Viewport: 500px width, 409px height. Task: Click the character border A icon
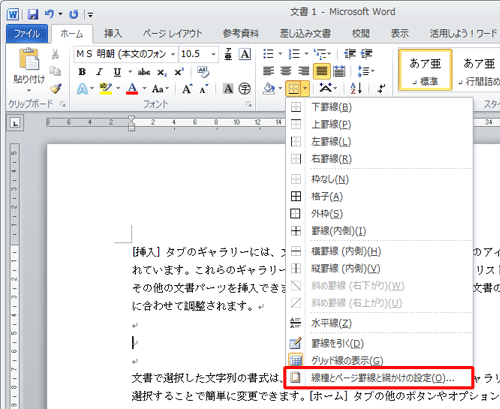pos(245,54)
